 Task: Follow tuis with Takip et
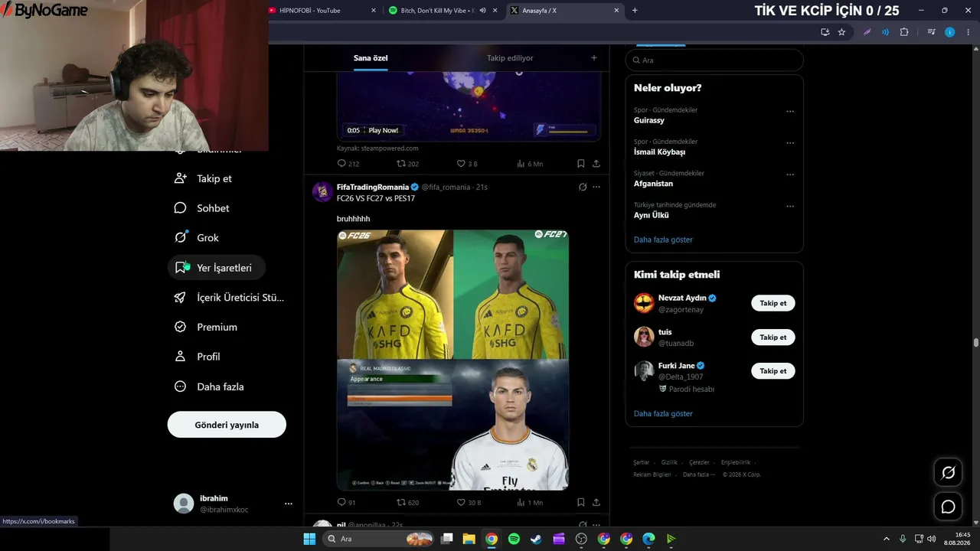pyautogui.click(x=773, y=337)
